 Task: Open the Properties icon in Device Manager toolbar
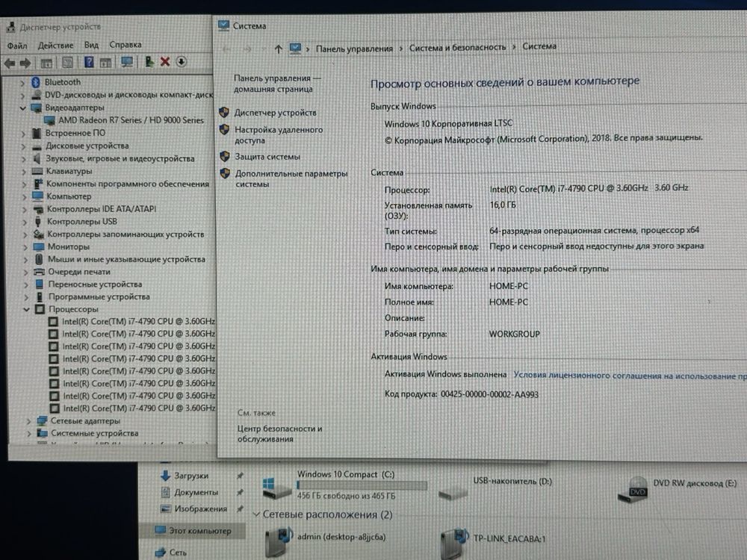pyautogui.click(x=68, y=63)
